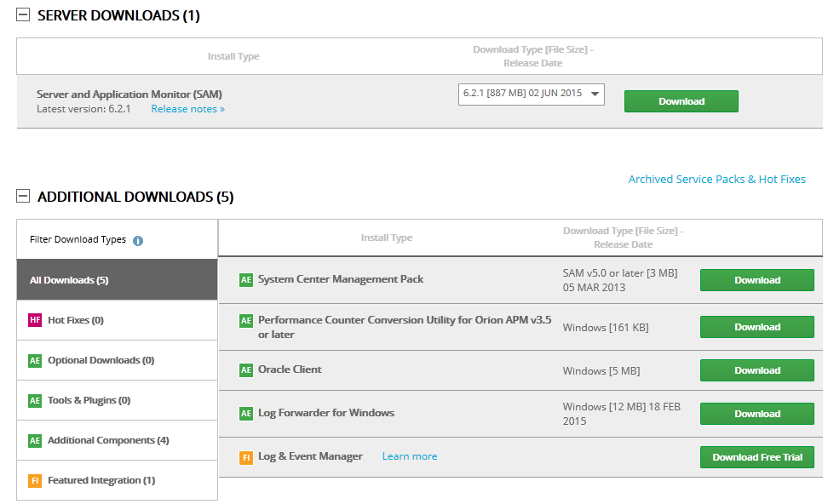Click 'Windows [12 MB] 18 FEB 2015' text
This screenshot has height=504, width=828.
622,414
